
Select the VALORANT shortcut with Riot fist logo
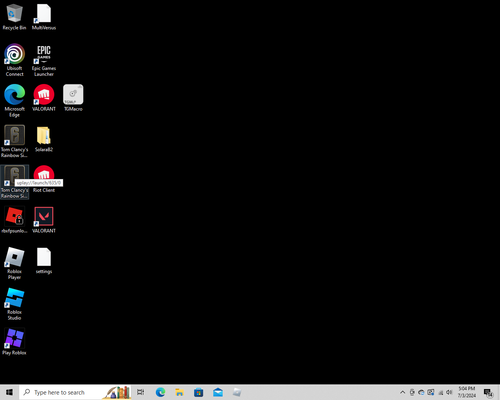(x=44, y=98)
